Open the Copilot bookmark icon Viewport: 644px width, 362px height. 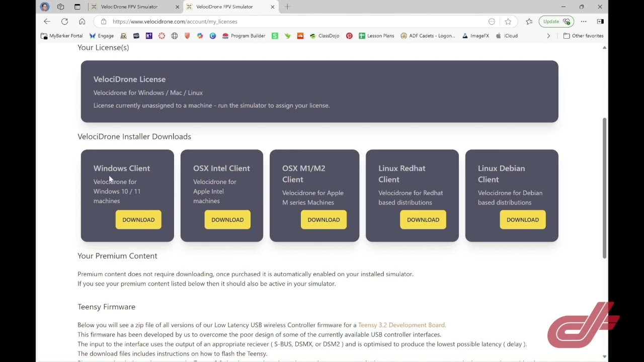click(x=200, y=36)
